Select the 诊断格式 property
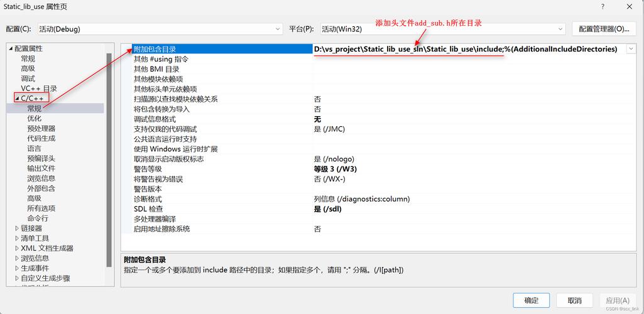 [148, 199]
